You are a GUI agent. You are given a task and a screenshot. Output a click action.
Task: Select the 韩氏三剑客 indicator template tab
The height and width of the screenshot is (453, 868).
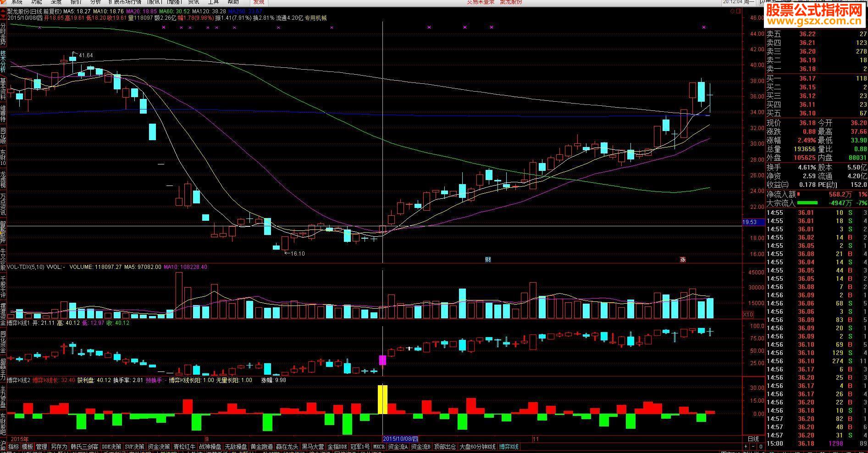84,447
